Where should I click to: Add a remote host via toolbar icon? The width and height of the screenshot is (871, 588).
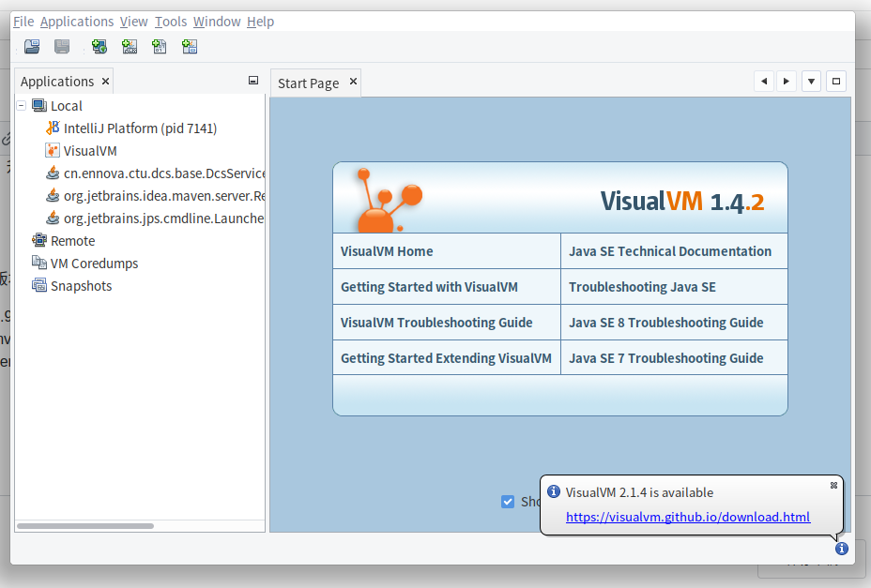[99, 47]
